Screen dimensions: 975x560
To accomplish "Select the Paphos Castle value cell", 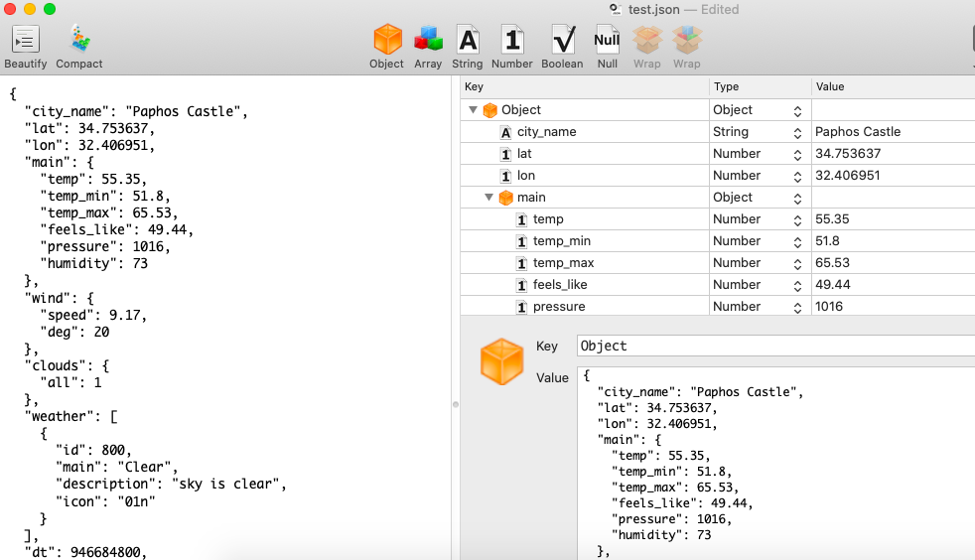I will (x=893, y=132).
